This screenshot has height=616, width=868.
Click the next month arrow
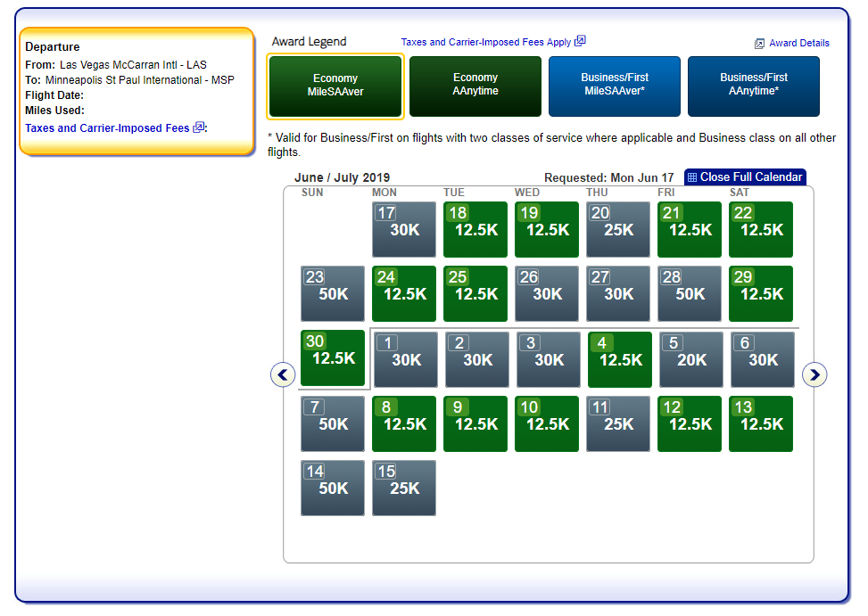pyautogui.click(x=814, y=375)
